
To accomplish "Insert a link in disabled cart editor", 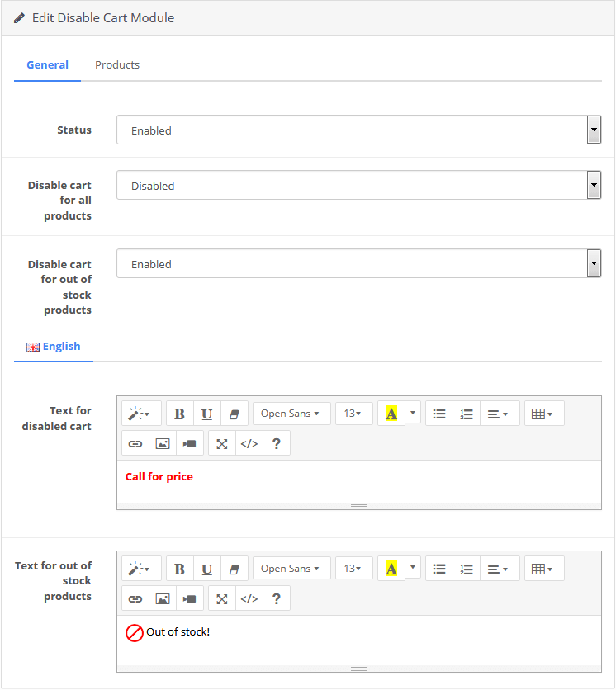I will coord(135,443).
